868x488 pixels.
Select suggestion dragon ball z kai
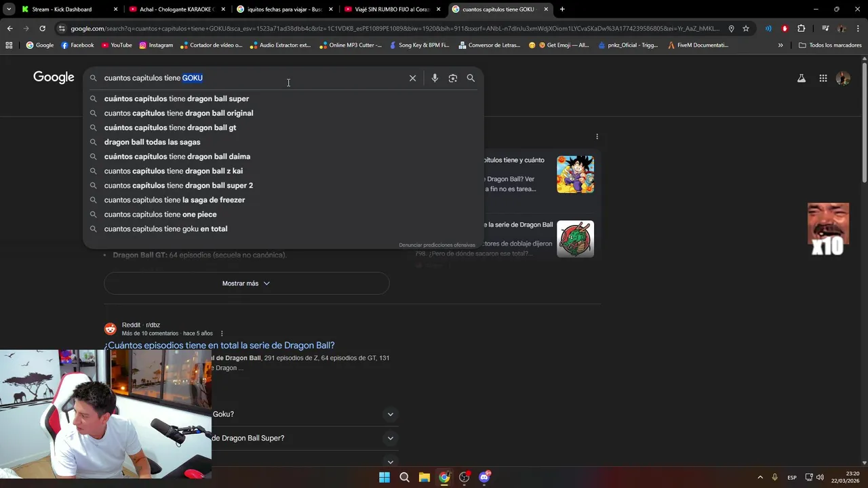click(283, 171)
